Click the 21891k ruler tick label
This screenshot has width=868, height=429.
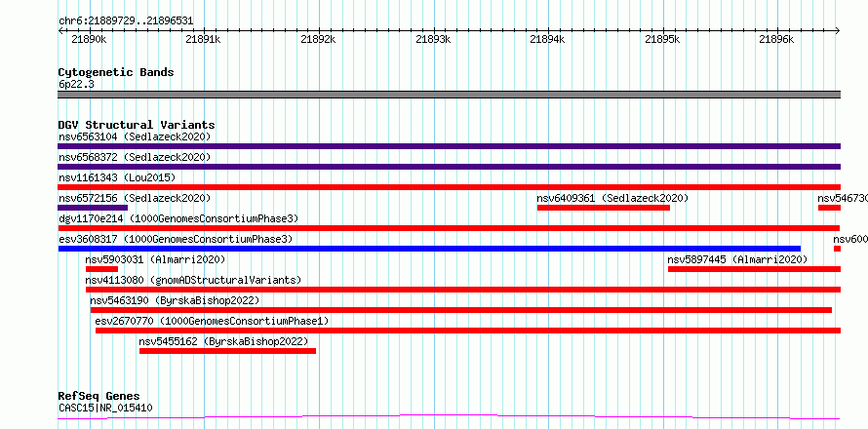203,39
